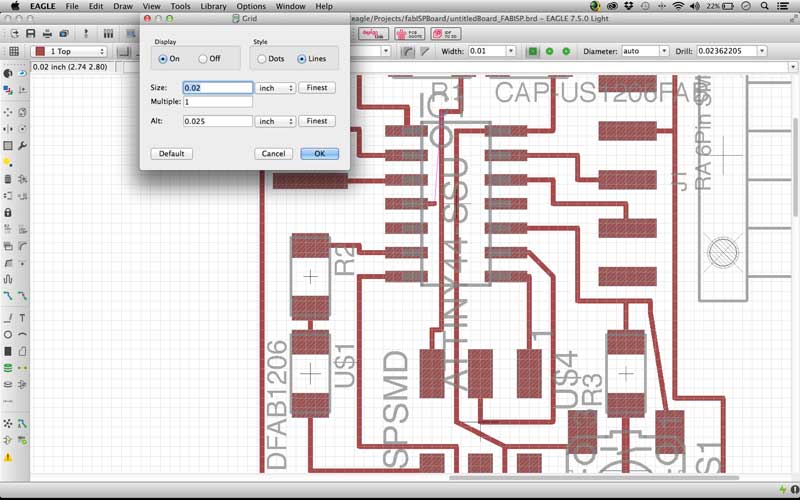Open the Library menu

pyautogui.click(x=213, y=6)
